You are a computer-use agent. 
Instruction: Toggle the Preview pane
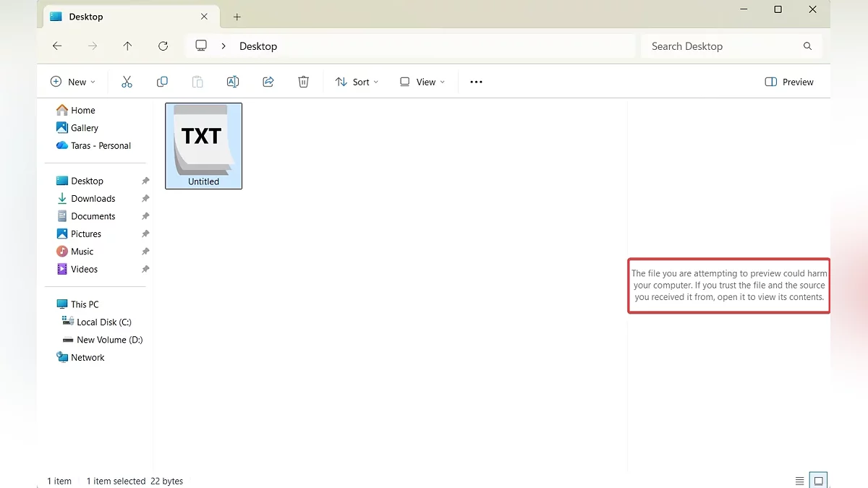click(x=789, y=82)
